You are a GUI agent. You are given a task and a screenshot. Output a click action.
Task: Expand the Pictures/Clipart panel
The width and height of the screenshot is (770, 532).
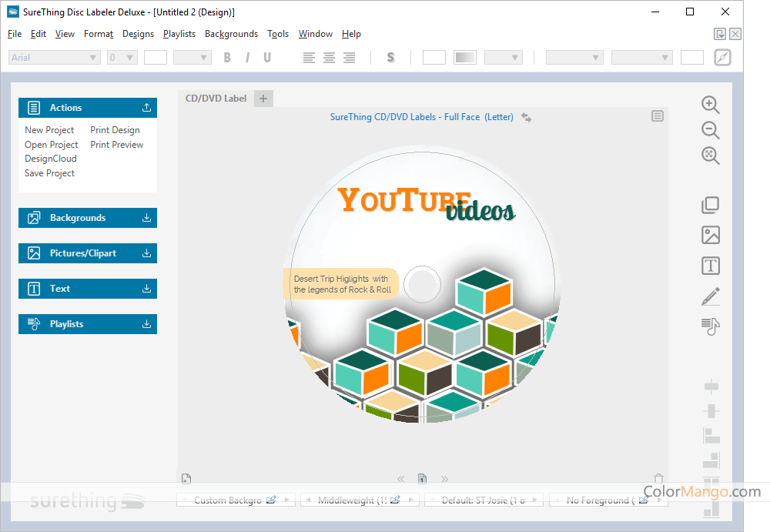146,253
